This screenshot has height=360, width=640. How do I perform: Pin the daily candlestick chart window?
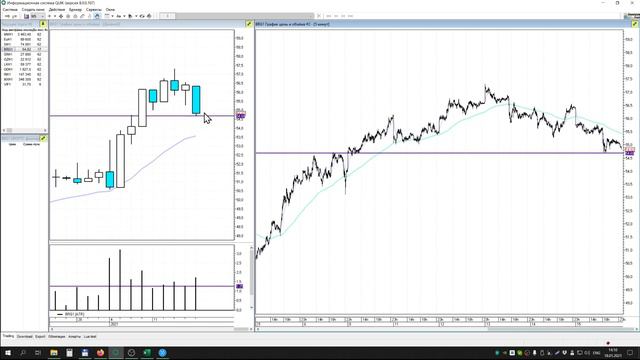coord(249,24)
